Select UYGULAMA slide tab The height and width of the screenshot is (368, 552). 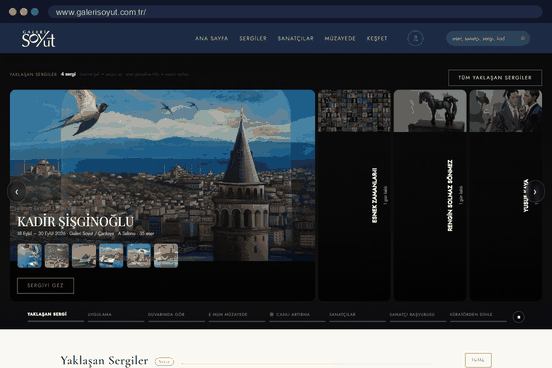click(115, 315)
